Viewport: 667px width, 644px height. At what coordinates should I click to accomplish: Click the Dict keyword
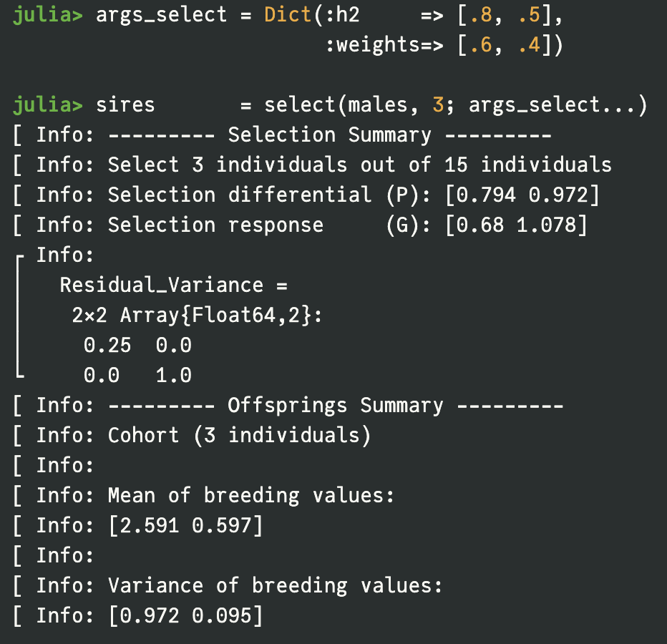coord(288,15)
